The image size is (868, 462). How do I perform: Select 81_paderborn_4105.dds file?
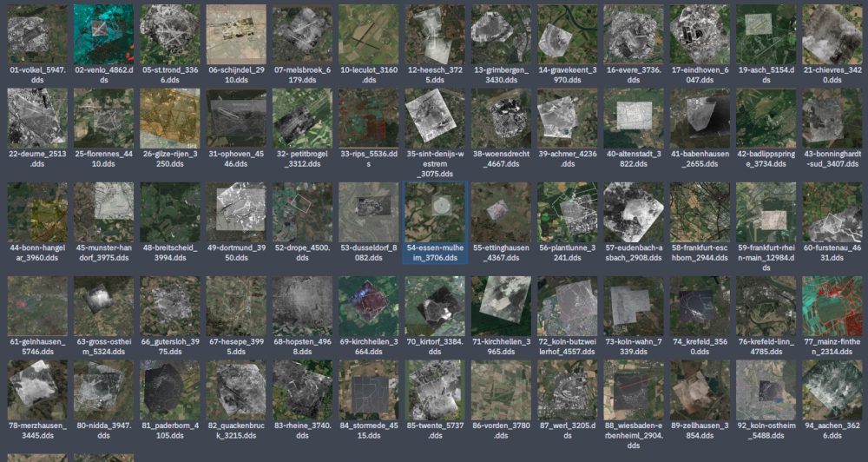pyautogui.click(x=170, y=390)
